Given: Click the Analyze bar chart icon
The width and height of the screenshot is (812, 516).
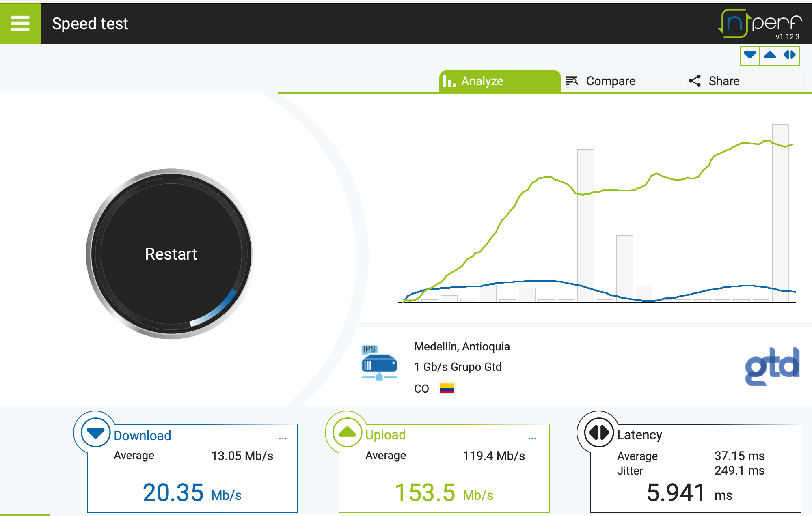Looking at the screenshot, I should point(449,81).
